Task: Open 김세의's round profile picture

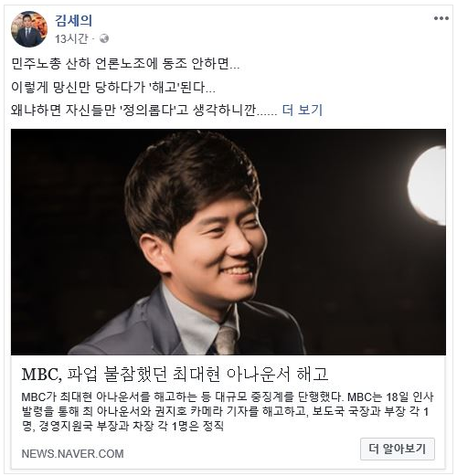Action: click(29, 29)
